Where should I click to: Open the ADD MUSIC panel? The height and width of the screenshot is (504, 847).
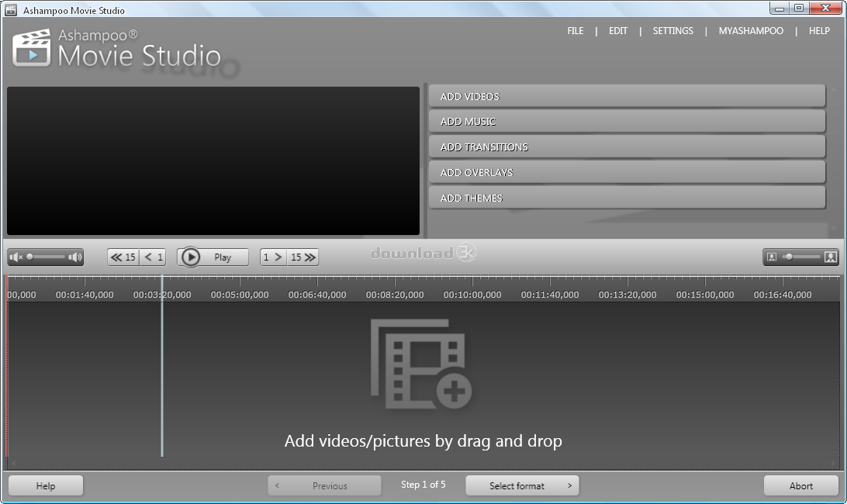coord(627,122)
